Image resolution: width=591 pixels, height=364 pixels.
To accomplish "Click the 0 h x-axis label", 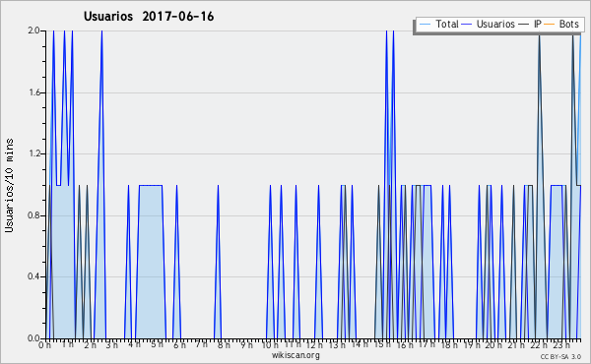I will tap(45, 345).
